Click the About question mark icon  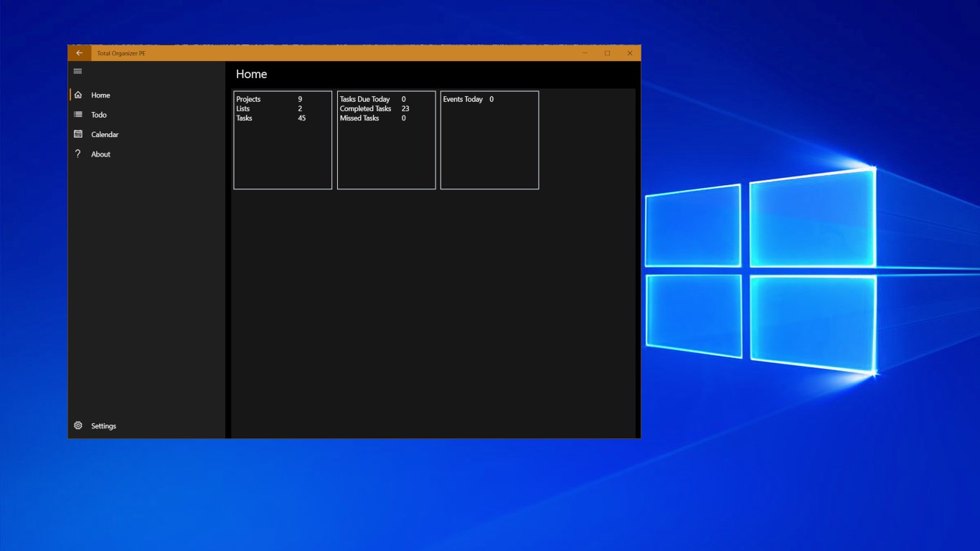pos(78,154)
